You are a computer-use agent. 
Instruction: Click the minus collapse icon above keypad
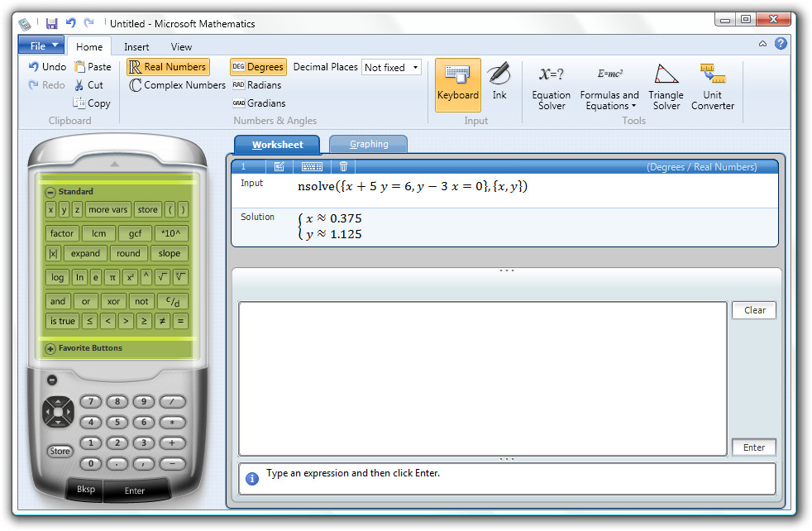pyautogui.click(x=52, y=380)
